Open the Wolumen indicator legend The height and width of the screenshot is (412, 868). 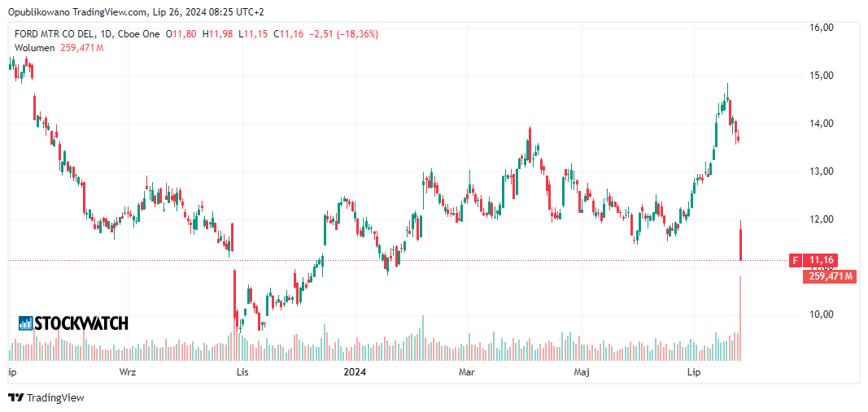click(x=33, y=48)
